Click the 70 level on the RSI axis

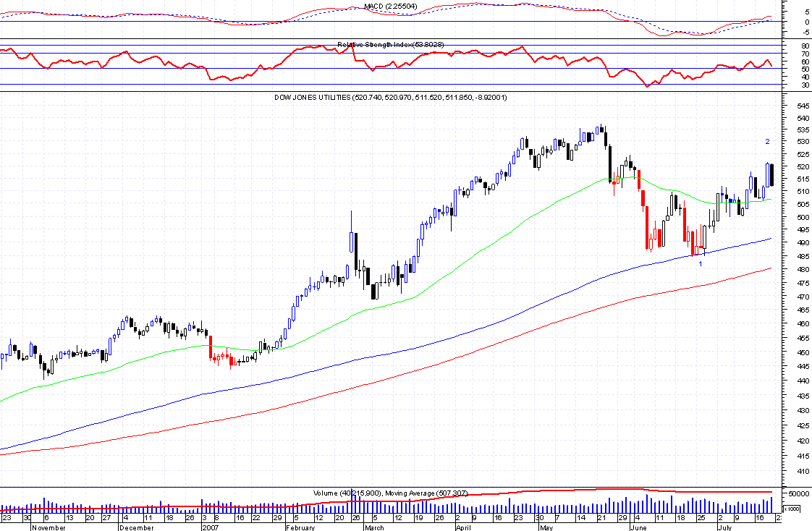[805, 54]
